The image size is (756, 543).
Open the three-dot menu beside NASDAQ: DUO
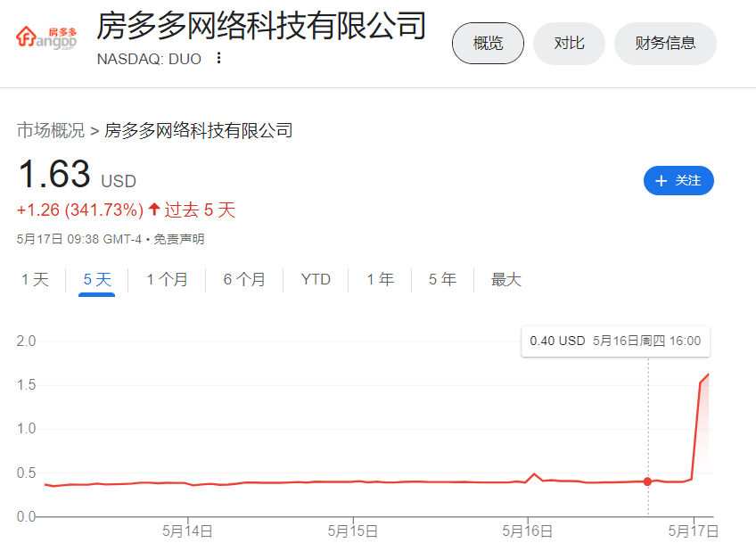pos(219,58)
